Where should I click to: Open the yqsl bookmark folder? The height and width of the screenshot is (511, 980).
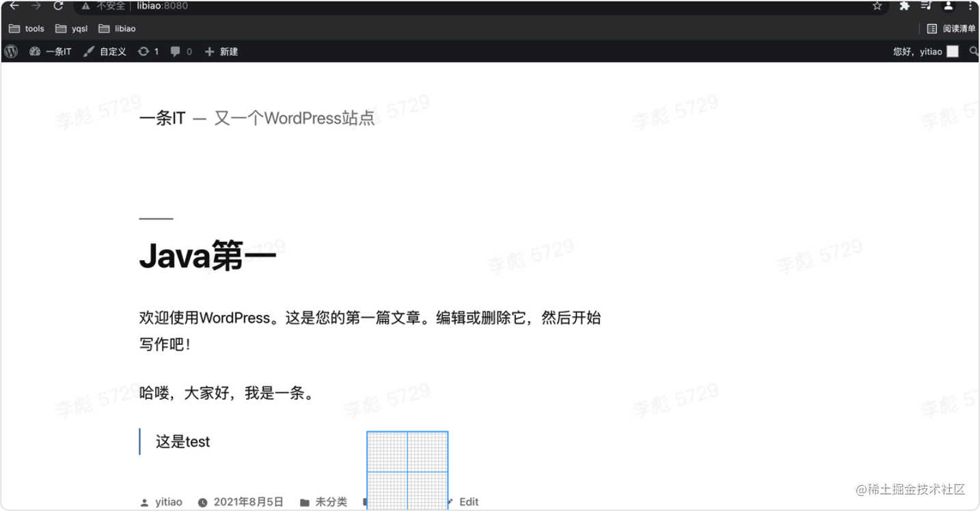pyautogui.click(x=72, y=29)
